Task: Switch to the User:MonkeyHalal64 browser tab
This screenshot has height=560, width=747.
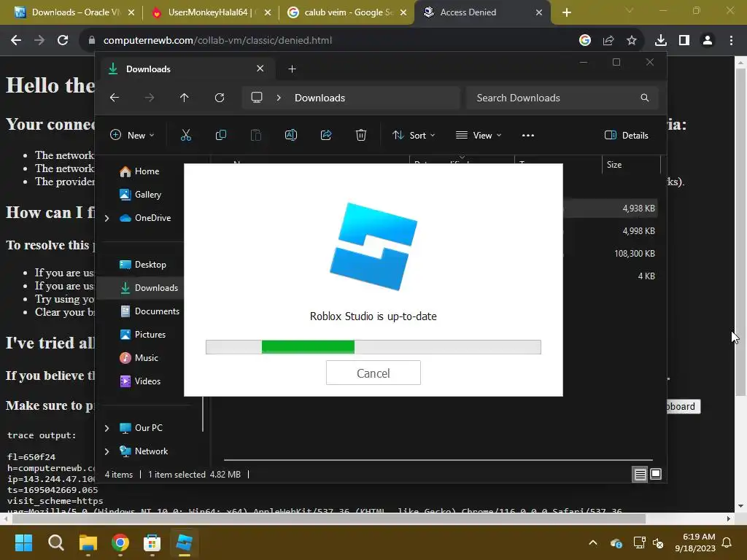Action: point(211,12)
